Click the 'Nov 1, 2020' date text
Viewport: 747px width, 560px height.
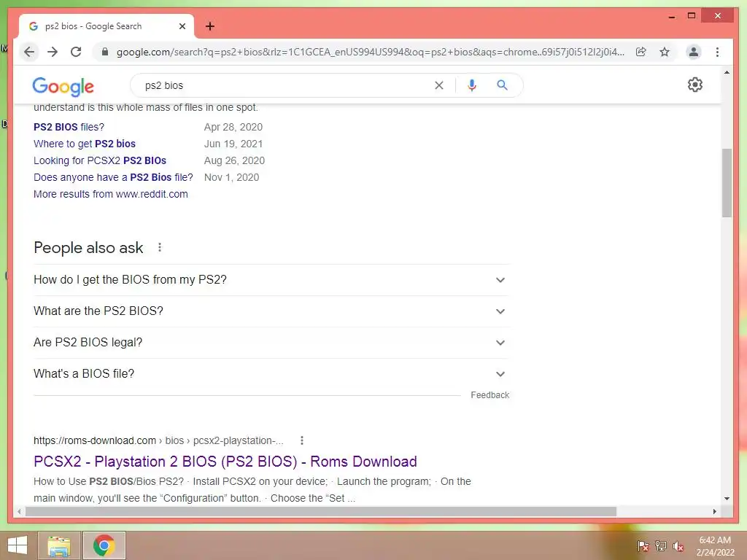231,177
